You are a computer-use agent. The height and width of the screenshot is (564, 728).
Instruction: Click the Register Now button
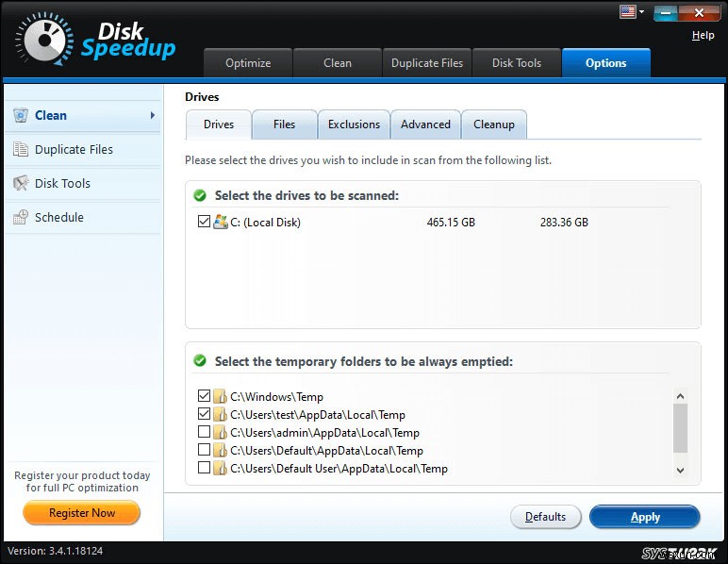click(x=82, y=512)
